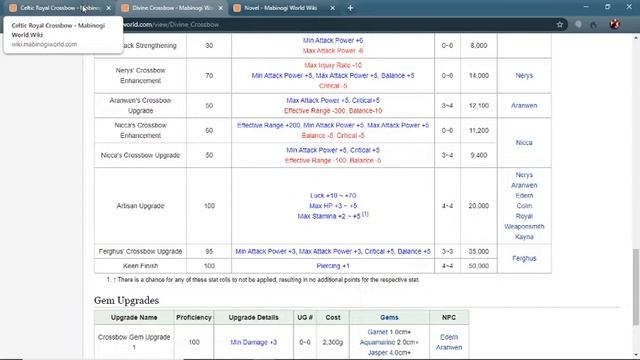
Task: Click the footnote [1] reference marker
Action: [365, 214]
